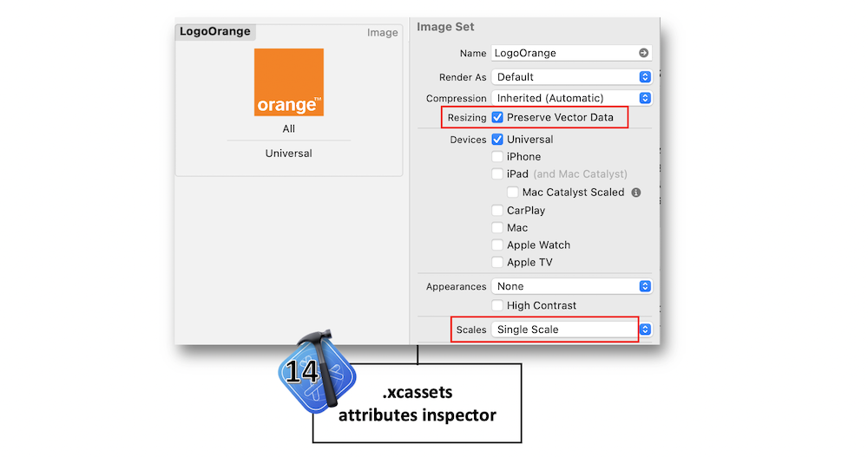Uncheck the Universal devices checkbox
The width and height of the screenshot is (868, 457).
coord(497,140)
